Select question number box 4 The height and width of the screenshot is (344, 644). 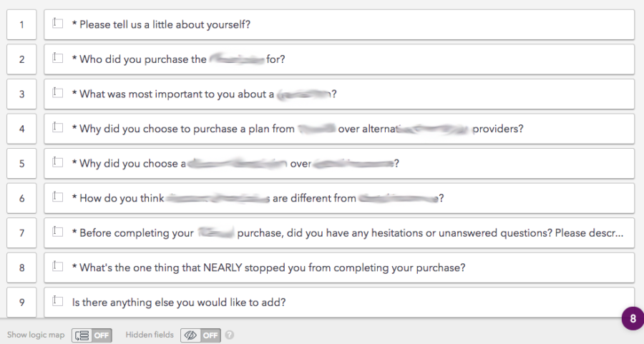tap(22, 129)
